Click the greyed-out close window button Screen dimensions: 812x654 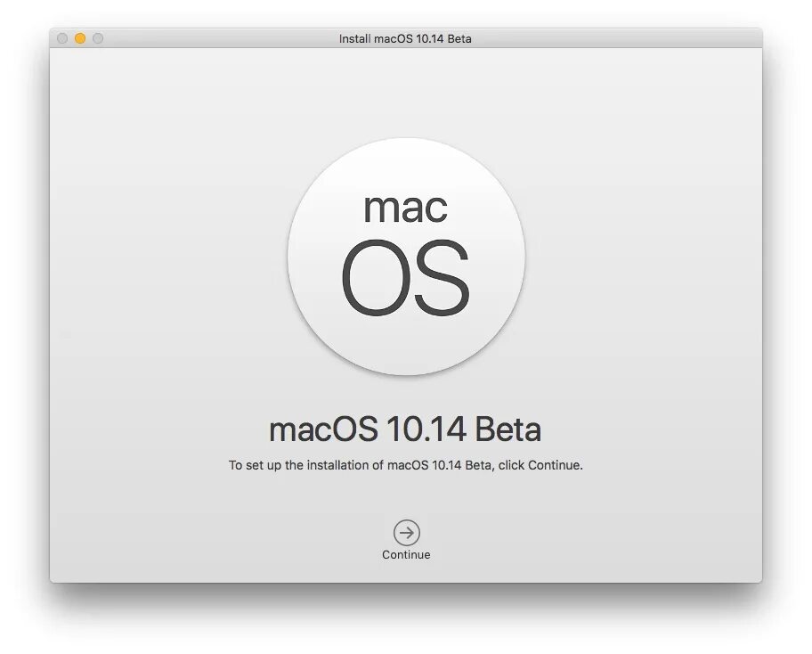(x=62, y=38)
